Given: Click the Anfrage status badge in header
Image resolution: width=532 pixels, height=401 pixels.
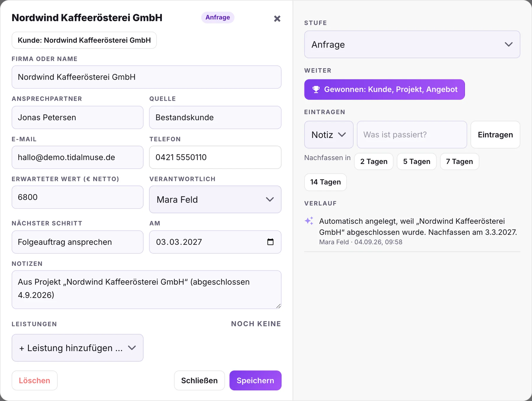Looking at the screenshot, I should (218, 17).
